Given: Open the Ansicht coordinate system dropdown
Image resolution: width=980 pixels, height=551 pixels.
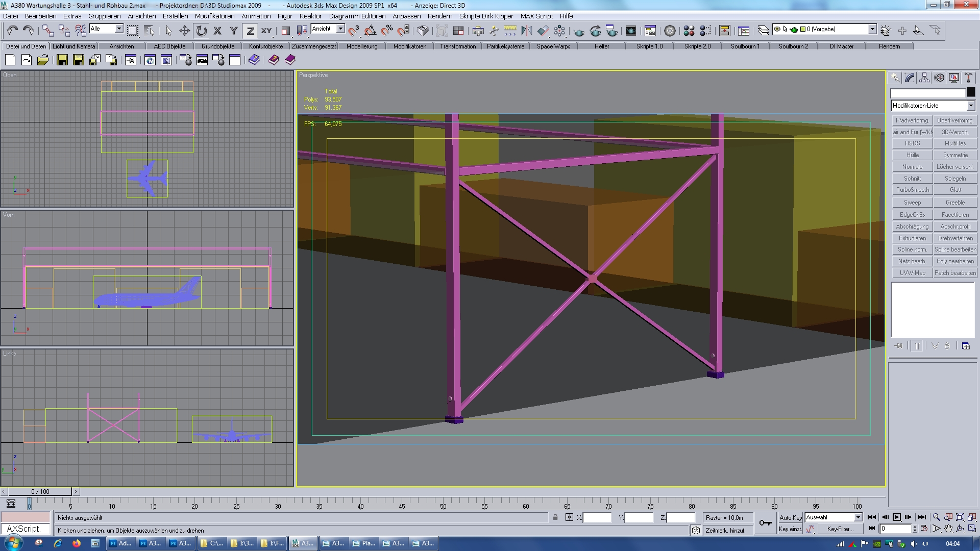Looking at the screenshot, I should click(x=340, y=29).
